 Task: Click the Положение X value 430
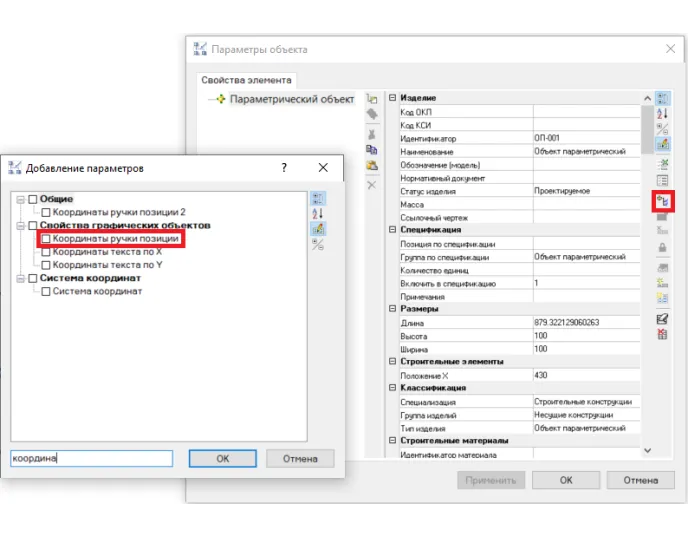pyautogui.click(x=587, y=375)
